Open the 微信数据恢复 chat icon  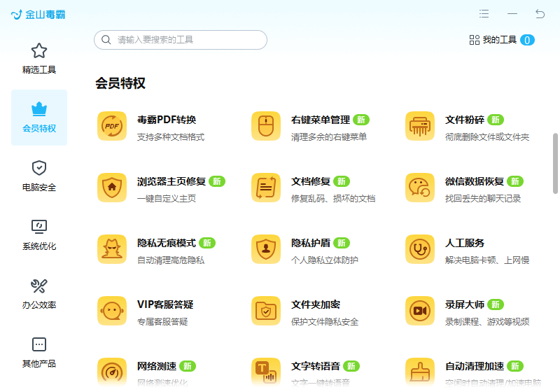click(420, 188)
